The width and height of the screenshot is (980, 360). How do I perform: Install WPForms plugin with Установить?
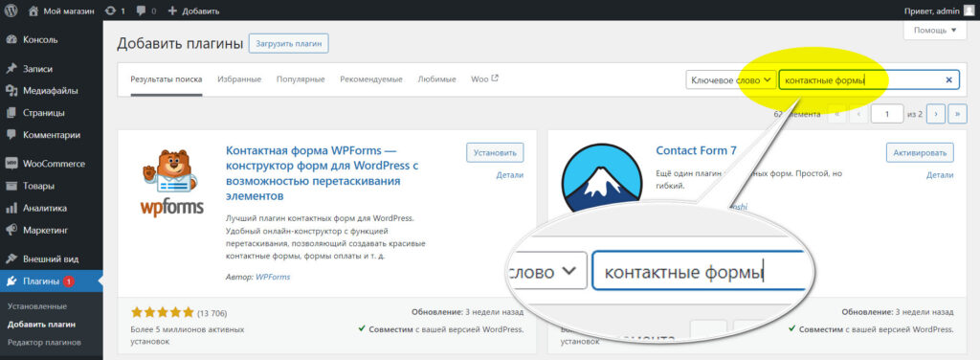(495, 152)
